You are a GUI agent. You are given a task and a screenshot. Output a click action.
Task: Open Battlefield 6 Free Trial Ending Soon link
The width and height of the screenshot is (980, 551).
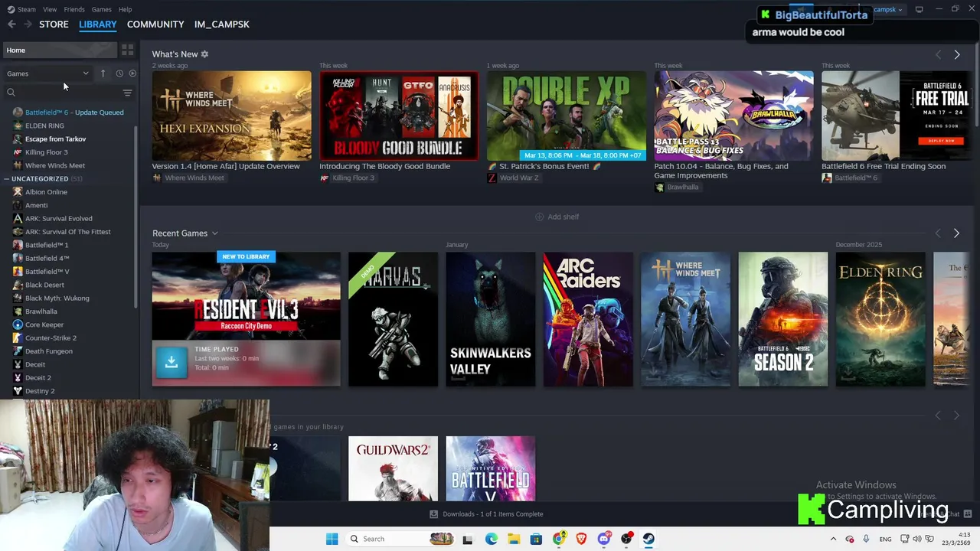[884, 166]
